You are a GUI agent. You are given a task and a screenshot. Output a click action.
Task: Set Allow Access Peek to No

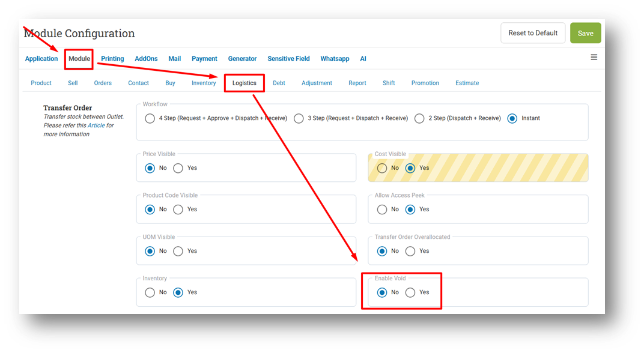(x=382, y=210)
